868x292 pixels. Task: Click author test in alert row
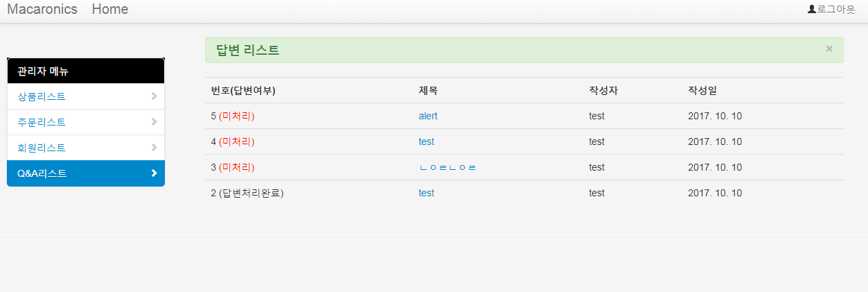(596, 116)
